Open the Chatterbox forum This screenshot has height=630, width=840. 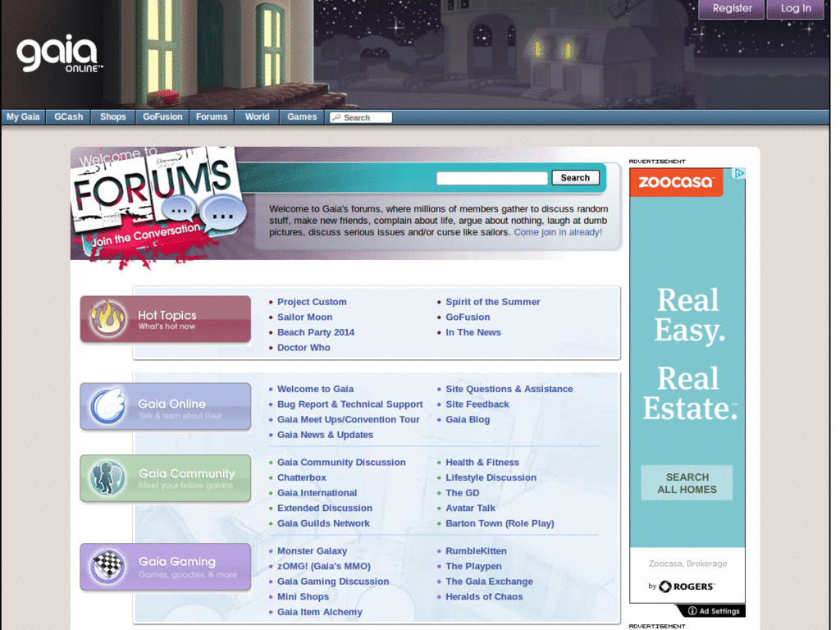[x=302, y=478]
